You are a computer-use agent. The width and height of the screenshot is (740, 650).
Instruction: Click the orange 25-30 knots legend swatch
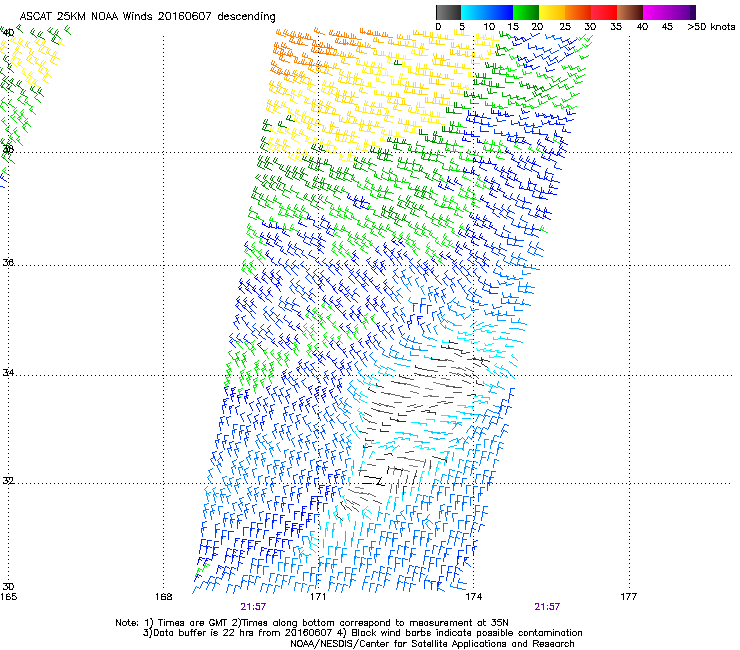[578, 12]
